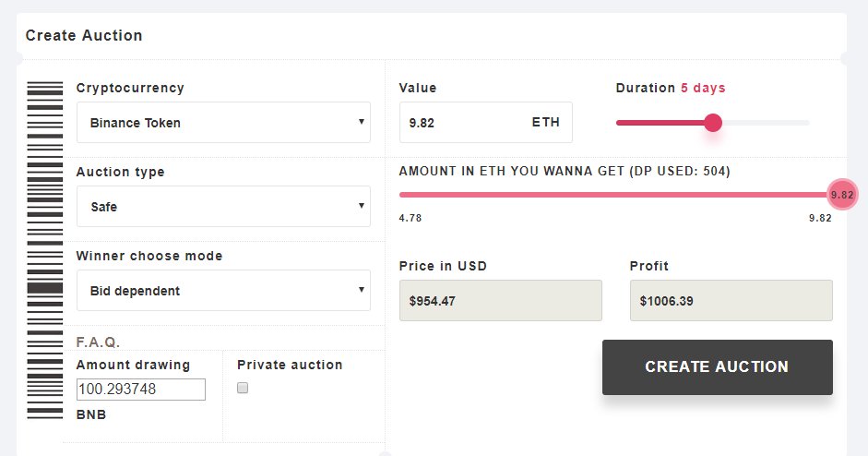Focus the Value input field
The width and height of the screenshot is (868, 456).
[485, 123]
